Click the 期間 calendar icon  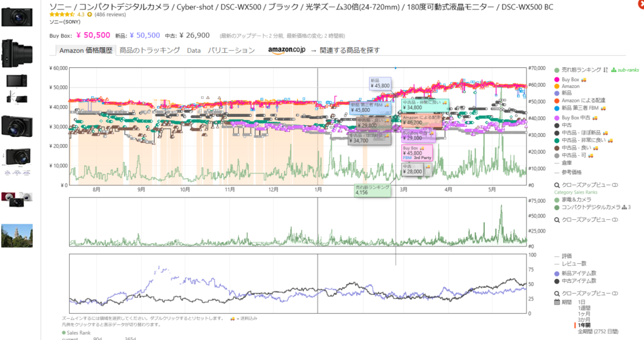pyautogui.click(x=557, y=302)
